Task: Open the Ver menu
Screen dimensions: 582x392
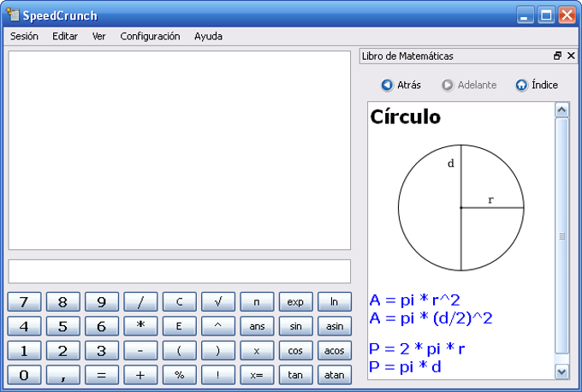Action: coord(98,37)
